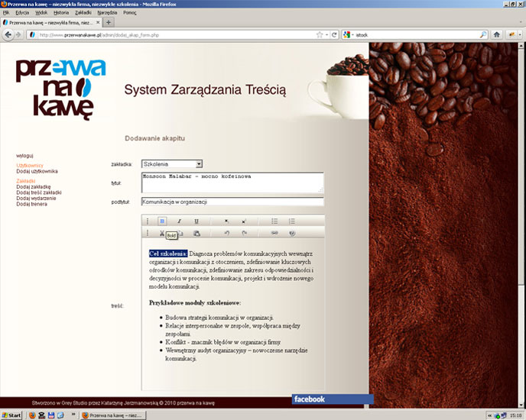Click the wyloguj link
Screen dimensions: 526x420
pos(24,156)
